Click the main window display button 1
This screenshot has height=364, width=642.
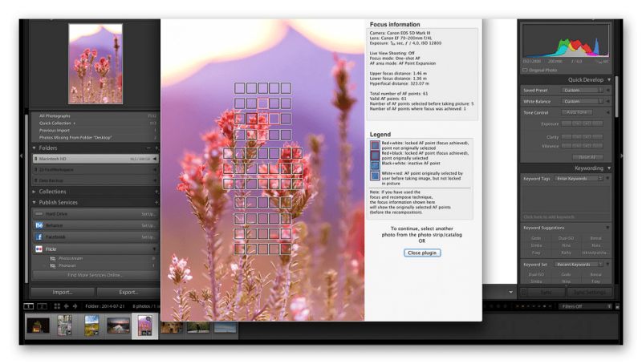tap(28, 306)
